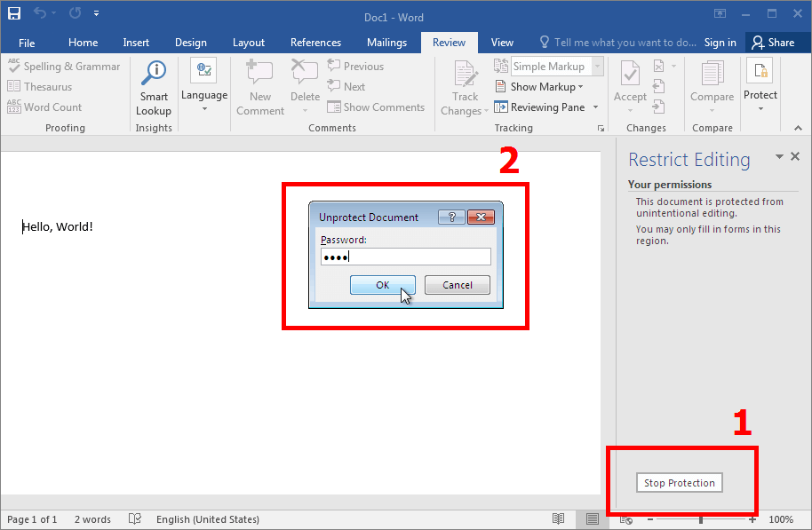Switch to Read Mode view icon
The height and width of the screenshot is (530, 812).
tap(558, 519)
